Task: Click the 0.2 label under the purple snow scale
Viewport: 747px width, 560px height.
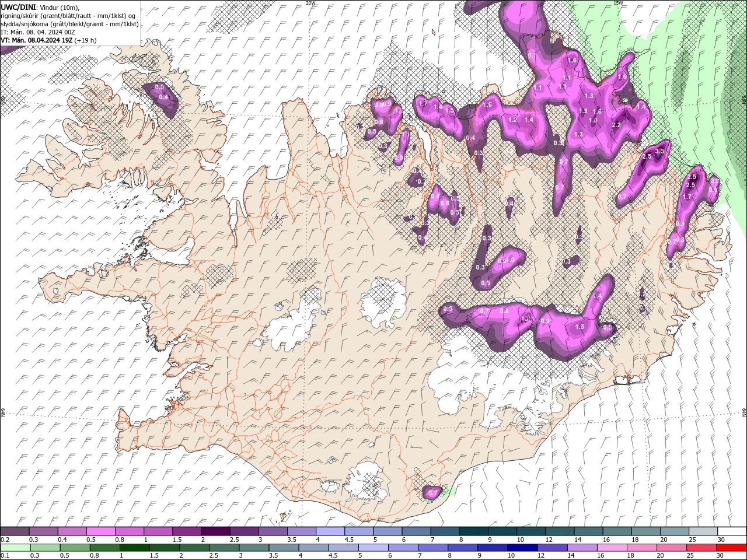Action: tap(5, 540)
